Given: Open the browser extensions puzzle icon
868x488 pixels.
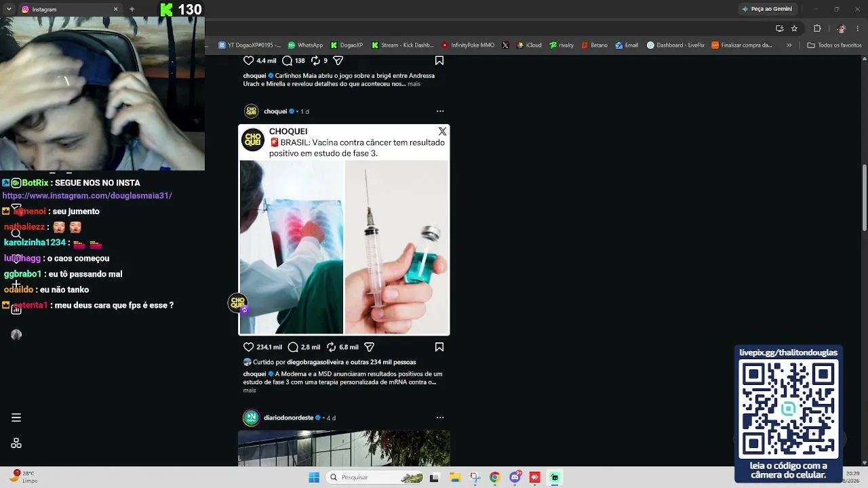Looking at the screenshot, I should coord(817,28).
